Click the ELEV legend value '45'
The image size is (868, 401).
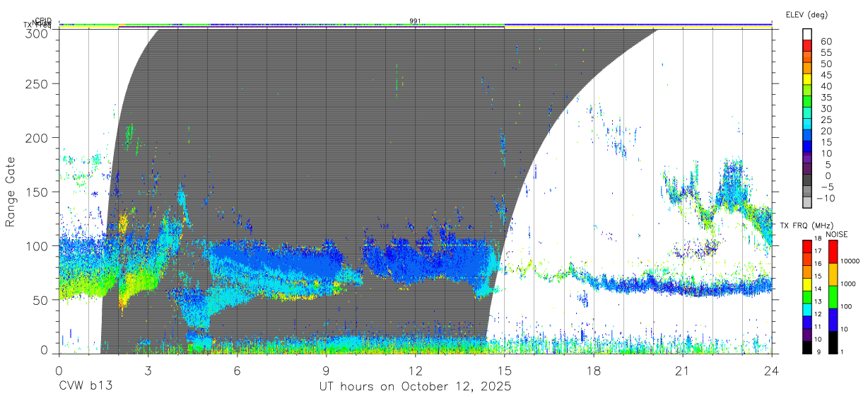pos(826,74)
